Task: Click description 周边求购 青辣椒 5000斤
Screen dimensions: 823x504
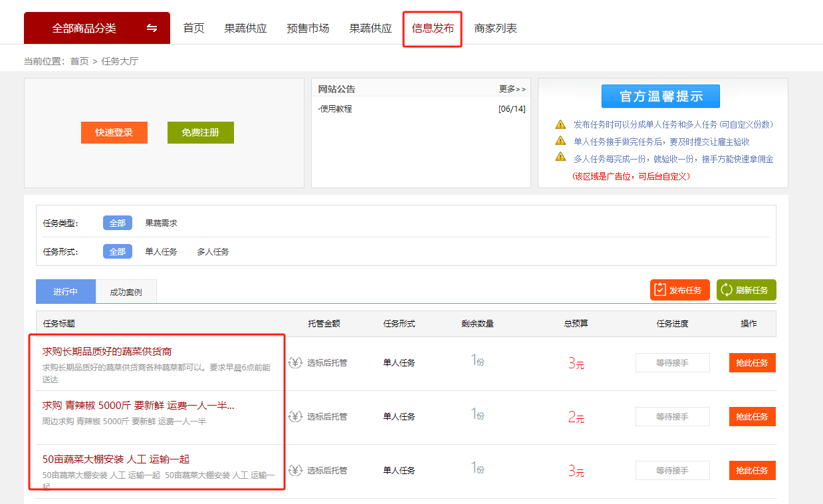Action: coord(124,421)
